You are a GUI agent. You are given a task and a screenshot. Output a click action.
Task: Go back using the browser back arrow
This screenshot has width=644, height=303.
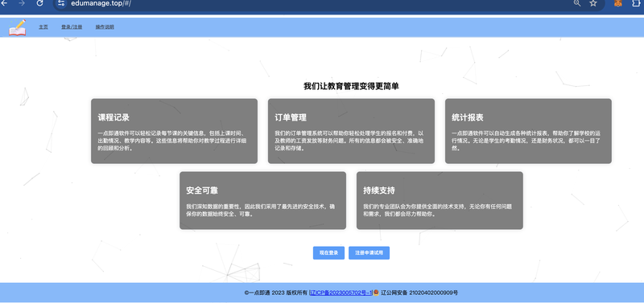point(4,3)
